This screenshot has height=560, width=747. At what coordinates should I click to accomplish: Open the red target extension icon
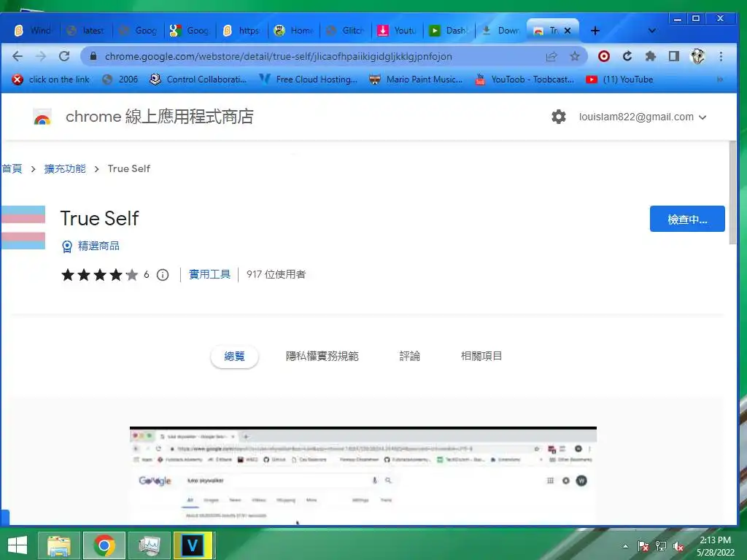pos(603,56)
